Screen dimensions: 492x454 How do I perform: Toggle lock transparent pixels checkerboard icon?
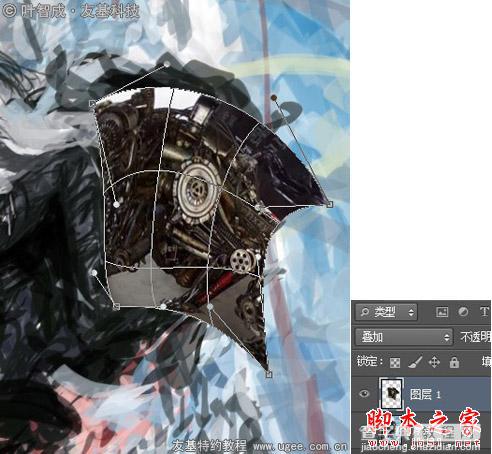[x=395, y=363]
